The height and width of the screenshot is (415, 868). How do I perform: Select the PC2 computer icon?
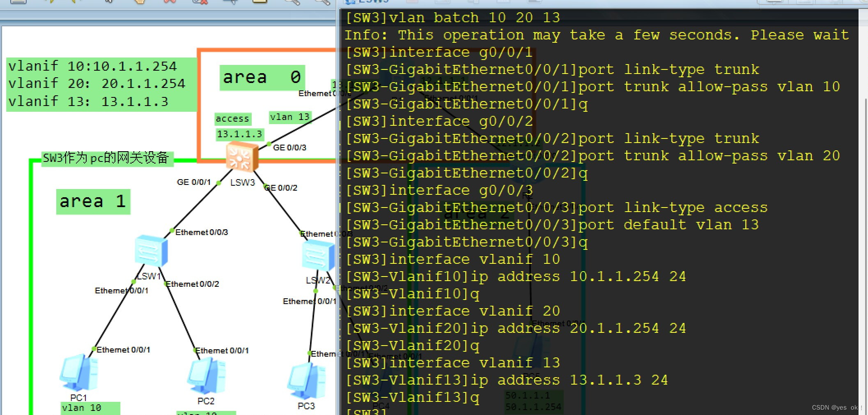pos(207,376)
